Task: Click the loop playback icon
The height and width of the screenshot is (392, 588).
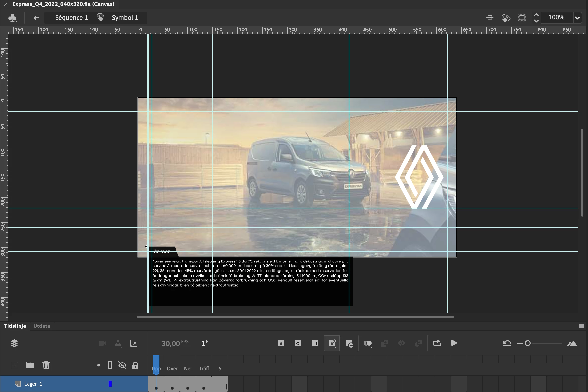Action: click(437, 343)
